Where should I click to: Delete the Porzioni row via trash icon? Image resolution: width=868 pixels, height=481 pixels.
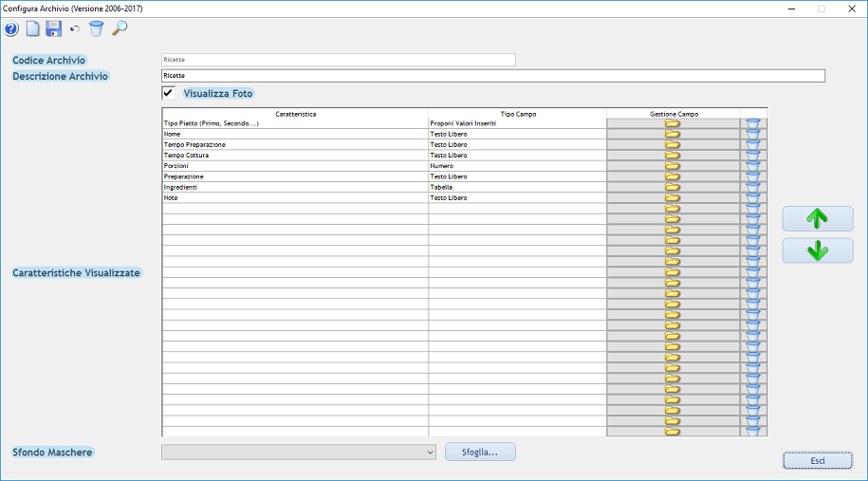pos(753,165)
